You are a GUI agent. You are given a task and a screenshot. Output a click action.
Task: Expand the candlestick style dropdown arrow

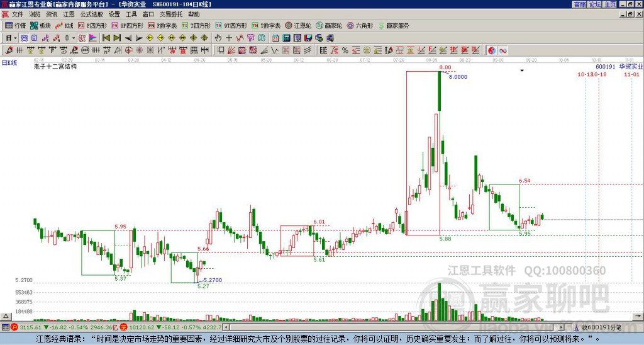point(74,38)
